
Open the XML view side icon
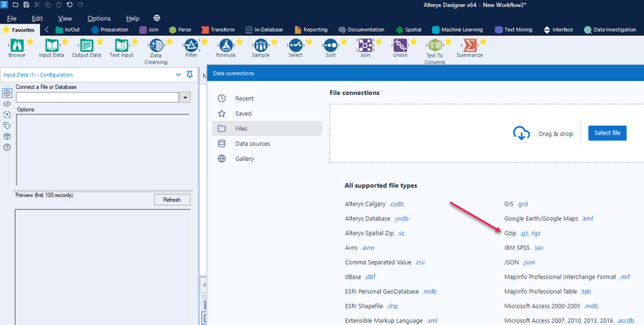[x=7, y=104]
